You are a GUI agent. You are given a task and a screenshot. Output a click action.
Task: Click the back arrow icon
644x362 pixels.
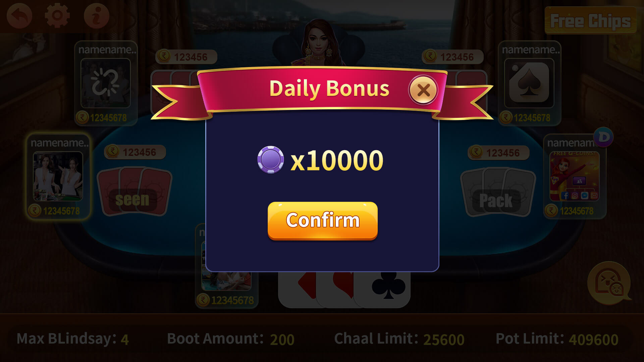(19, 16)
